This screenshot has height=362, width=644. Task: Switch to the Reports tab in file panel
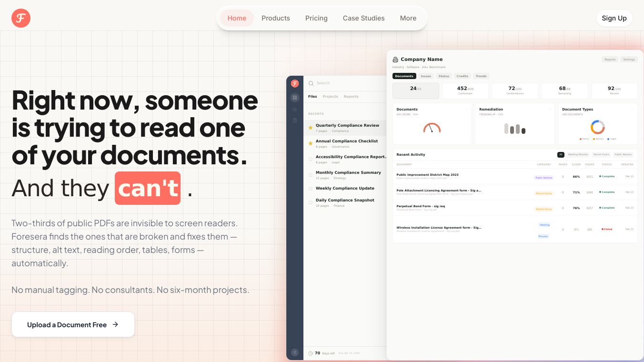(351, 97)
